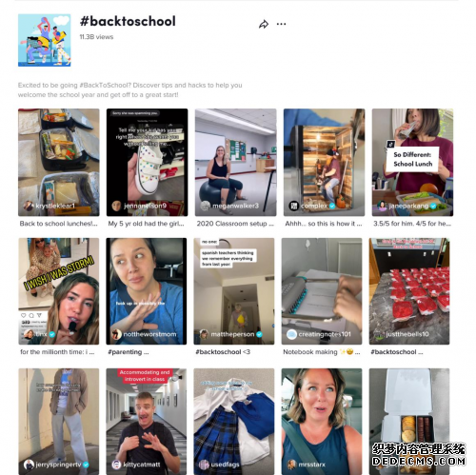Click the 'Notebook making' caption link
The height and width of the screenshot is (475, 476).
tap(322, 352)
